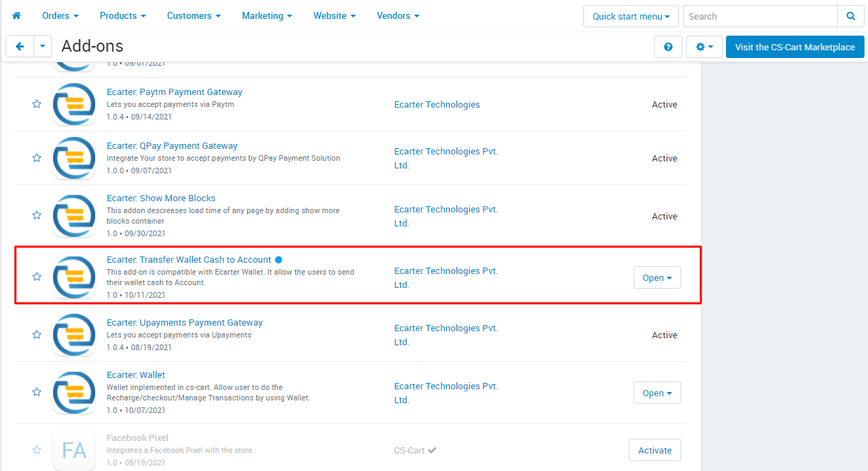This screenshot has height=471, width=868.
Task: Click developer name in Upayments row
Action: tap(446, 335)
